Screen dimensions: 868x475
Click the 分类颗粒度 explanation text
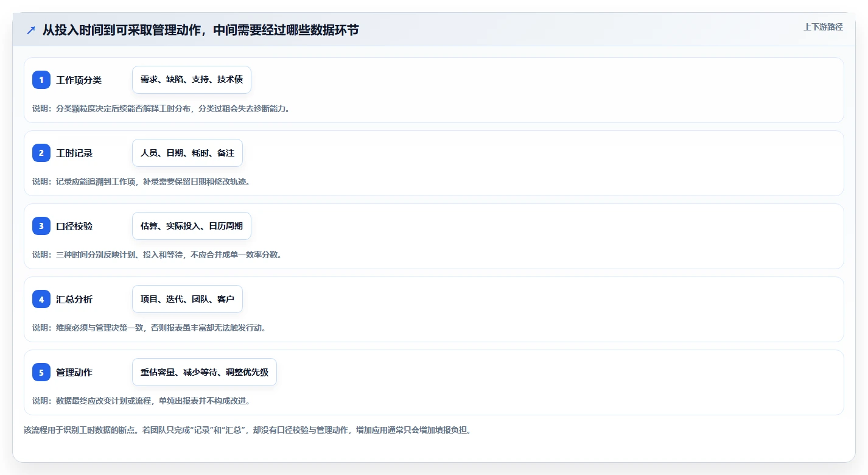pos(161,108)
